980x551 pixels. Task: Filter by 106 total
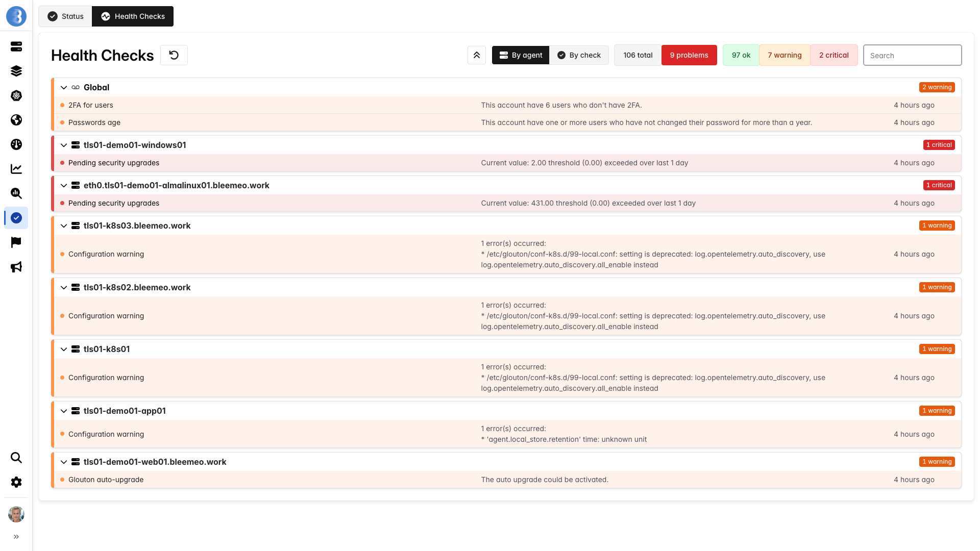[638, 55]
